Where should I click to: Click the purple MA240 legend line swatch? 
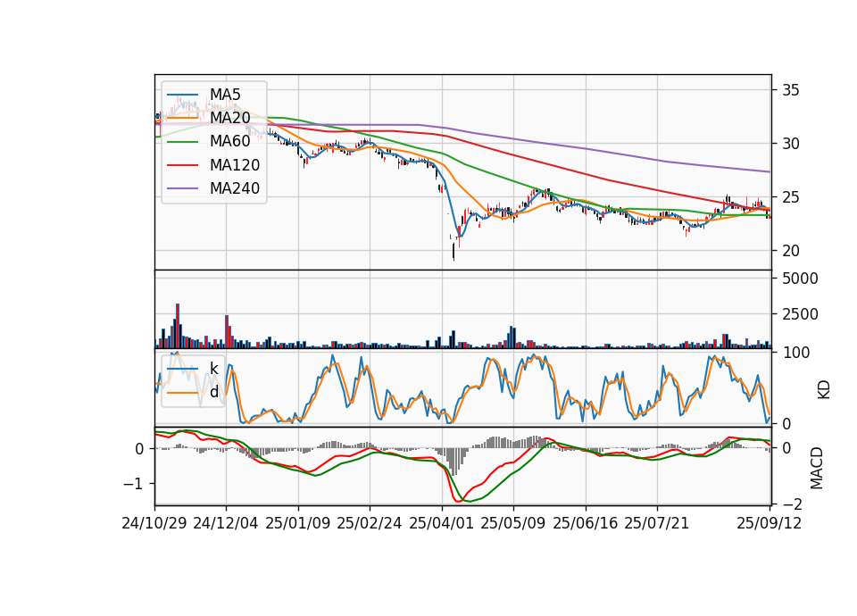coord(183,188)
